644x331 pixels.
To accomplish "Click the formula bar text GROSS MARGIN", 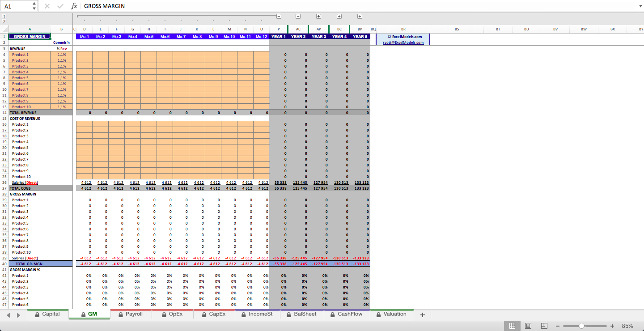I will [104, 6].
